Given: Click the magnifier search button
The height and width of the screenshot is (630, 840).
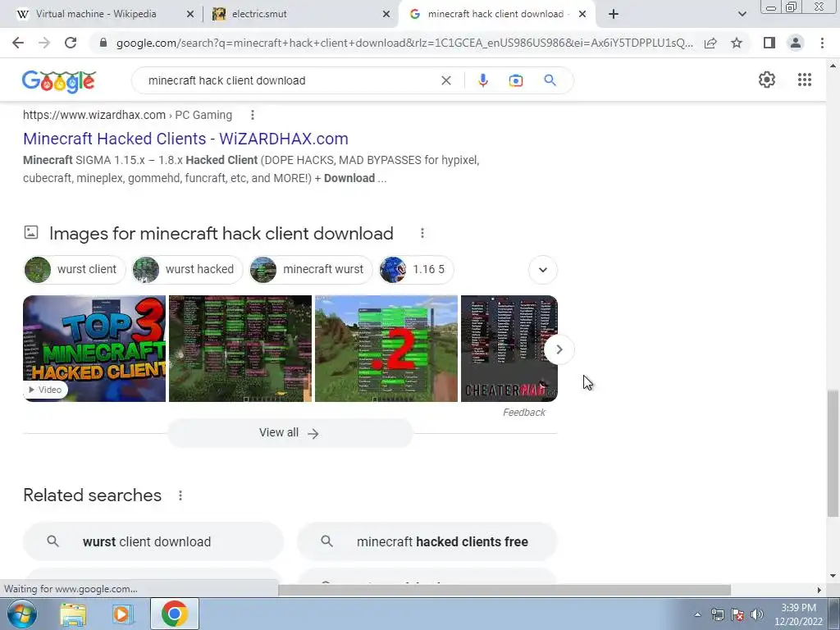Looking at the screenshot, I should point(550,80).
